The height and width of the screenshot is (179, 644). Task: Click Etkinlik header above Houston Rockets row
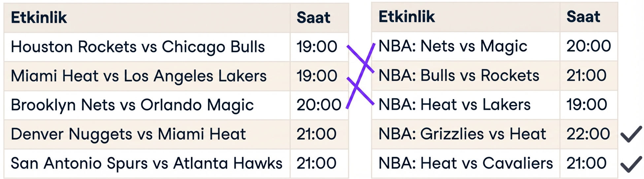point(39,18)
